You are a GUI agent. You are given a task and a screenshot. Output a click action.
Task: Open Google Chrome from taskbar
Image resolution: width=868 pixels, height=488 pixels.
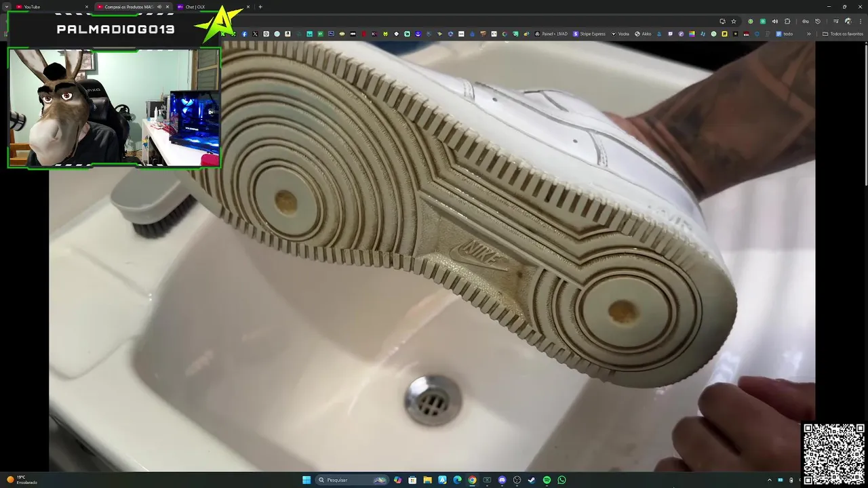click(x=472, y=480)
